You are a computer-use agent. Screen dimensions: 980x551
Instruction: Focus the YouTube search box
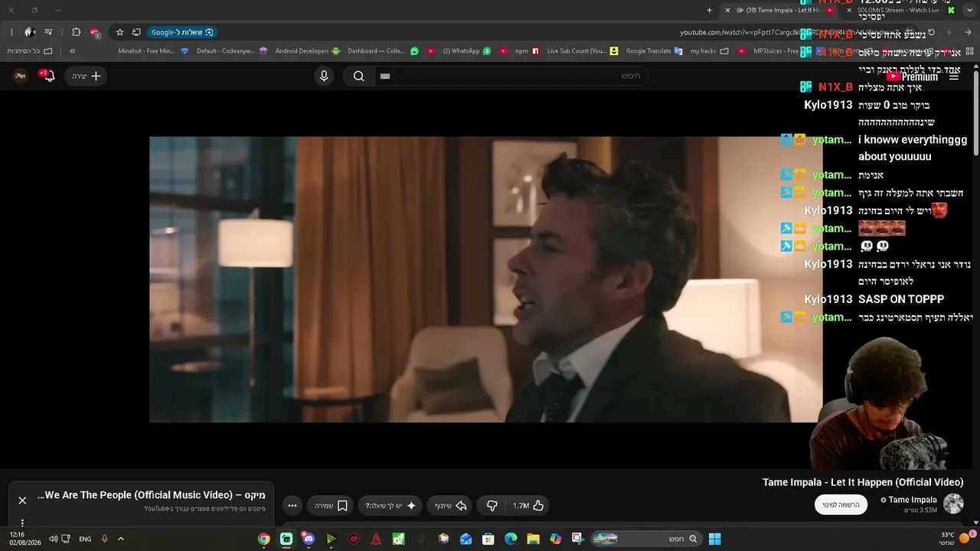[511, 76]
